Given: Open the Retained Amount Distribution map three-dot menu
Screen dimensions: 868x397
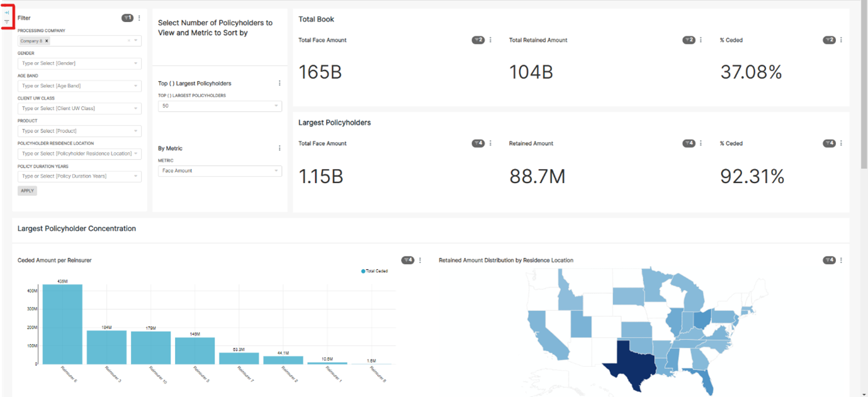Looking at the screenshot, I should (x=841, y=260).
